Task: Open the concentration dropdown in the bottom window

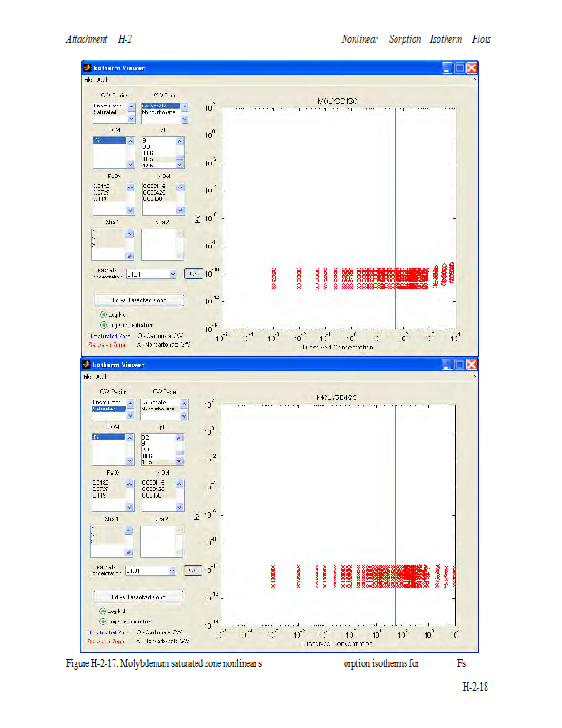Action: point(171,571)
